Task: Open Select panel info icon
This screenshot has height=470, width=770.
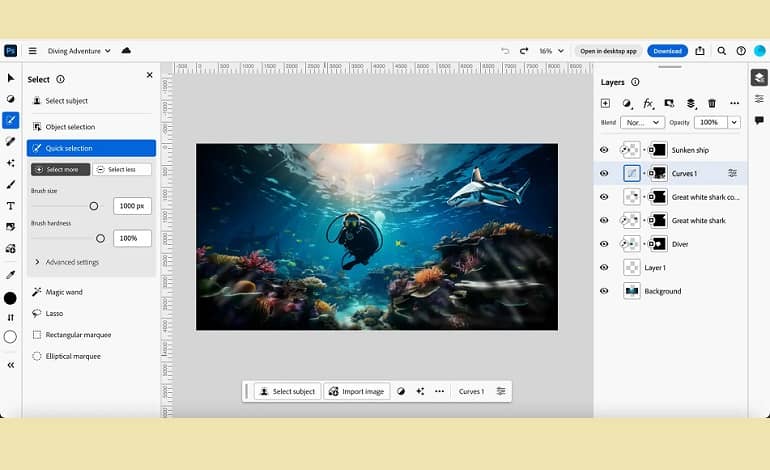Action: pyautogui.click(x=60, y=79)
